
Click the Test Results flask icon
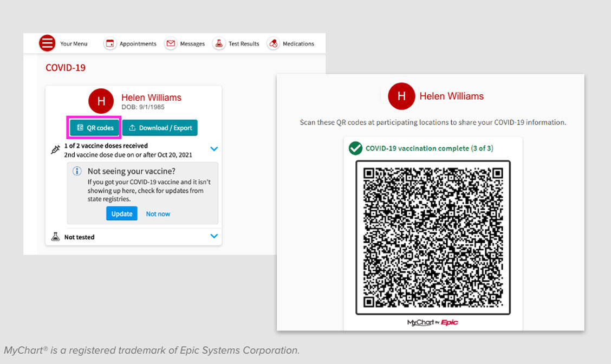[x=219, y=44]
